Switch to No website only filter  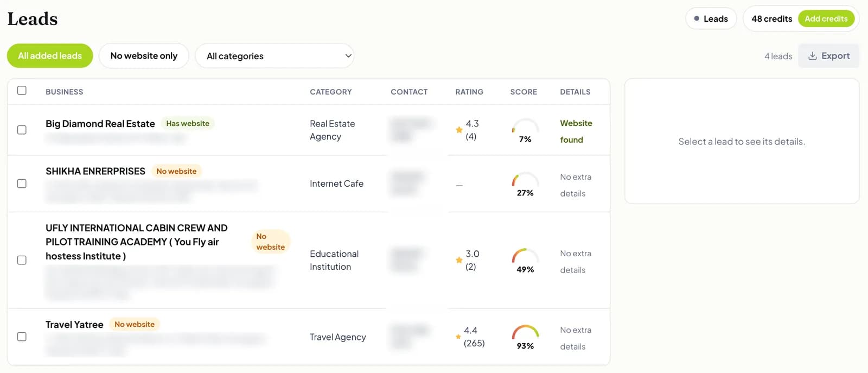click(x=144, y=56)
